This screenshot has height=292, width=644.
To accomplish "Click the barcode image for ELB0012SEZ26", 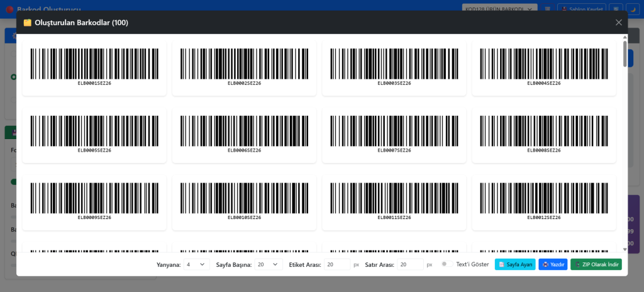I will tap(544, 198).
